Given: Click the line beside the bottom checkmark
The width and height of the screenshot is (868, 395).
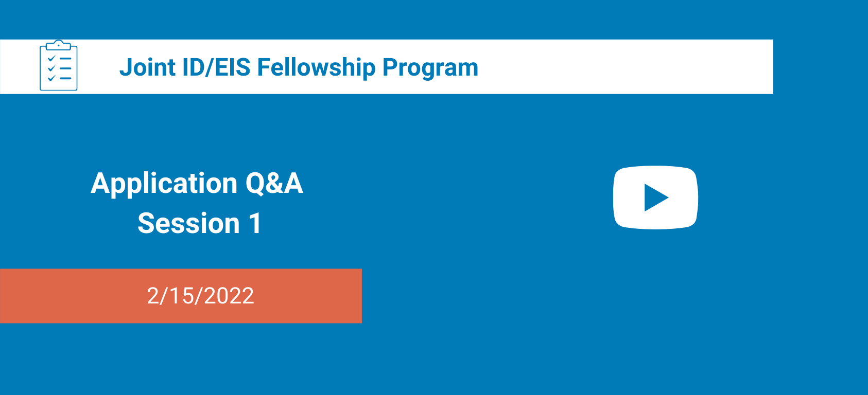Looking at the screenshot, I should (x=65, y=78).
